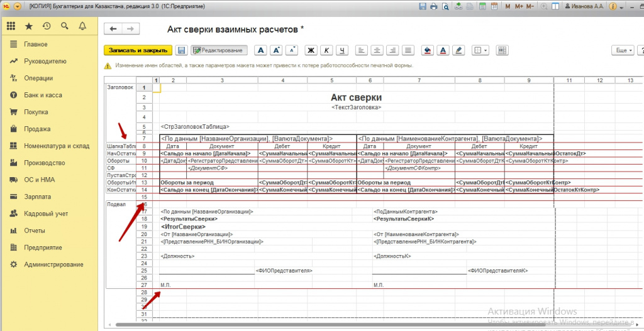Open the Производство section
The image size is (644, 331).
45,163
